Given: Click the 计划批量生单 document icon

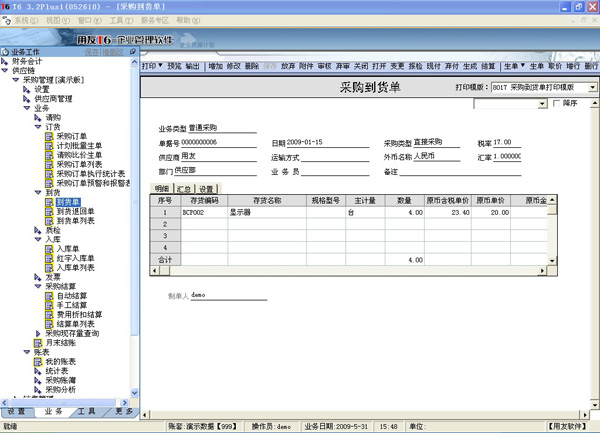Looking at the screenshot, I should pos(49,146).
